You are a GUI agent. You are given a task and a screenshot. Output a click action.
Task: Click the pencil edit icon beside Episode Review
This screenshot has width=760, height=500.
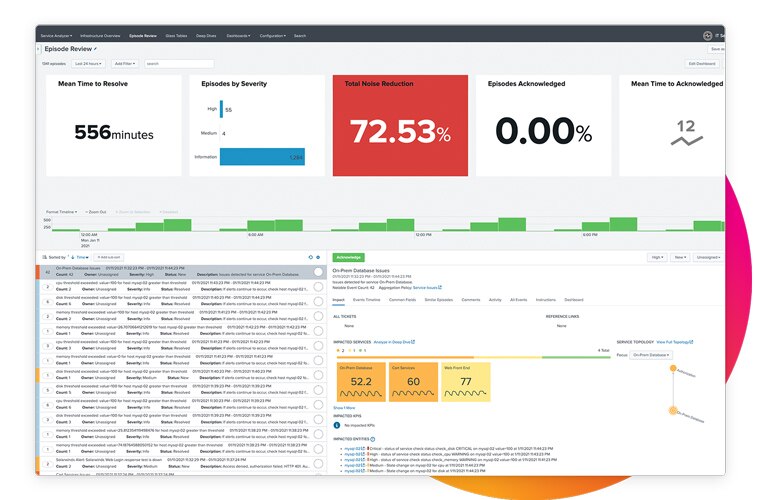(96, 48)
